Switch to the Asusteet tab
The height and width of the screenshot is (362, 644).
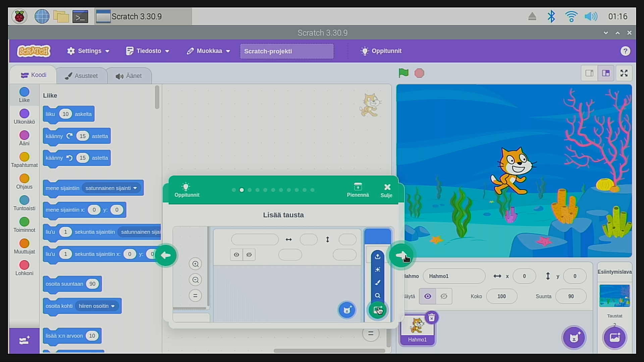point(82,76)
